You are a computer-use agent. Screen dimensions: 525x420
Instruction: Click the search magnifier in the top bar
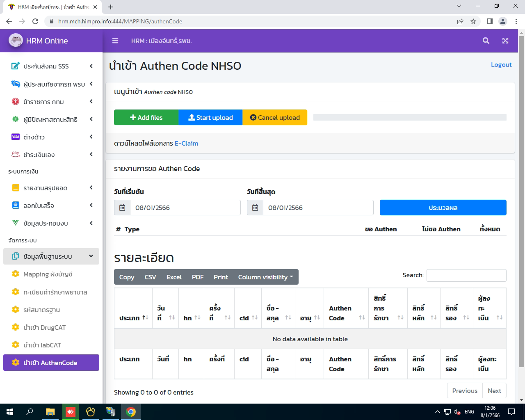[486, 41]
